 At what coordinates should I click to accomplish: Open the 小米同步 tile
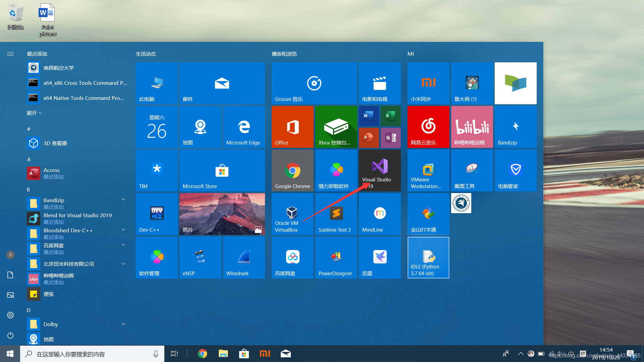[x=428, y=83]
